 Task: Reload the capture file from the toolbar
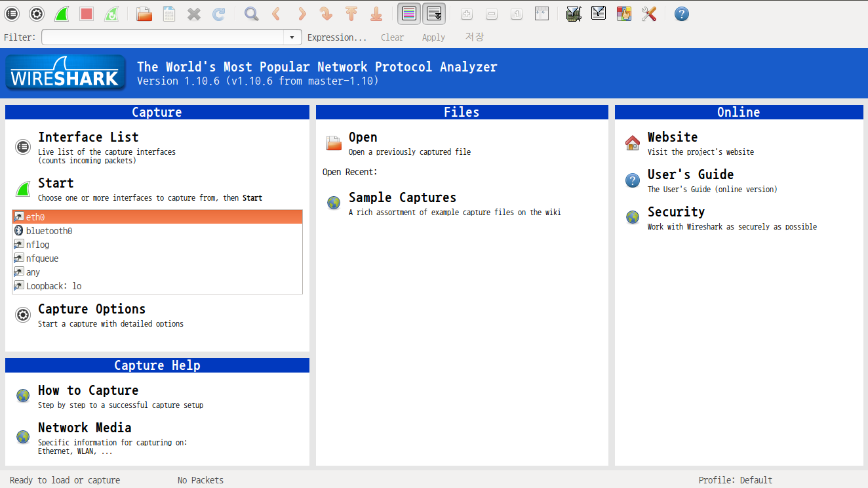(218, 14)
